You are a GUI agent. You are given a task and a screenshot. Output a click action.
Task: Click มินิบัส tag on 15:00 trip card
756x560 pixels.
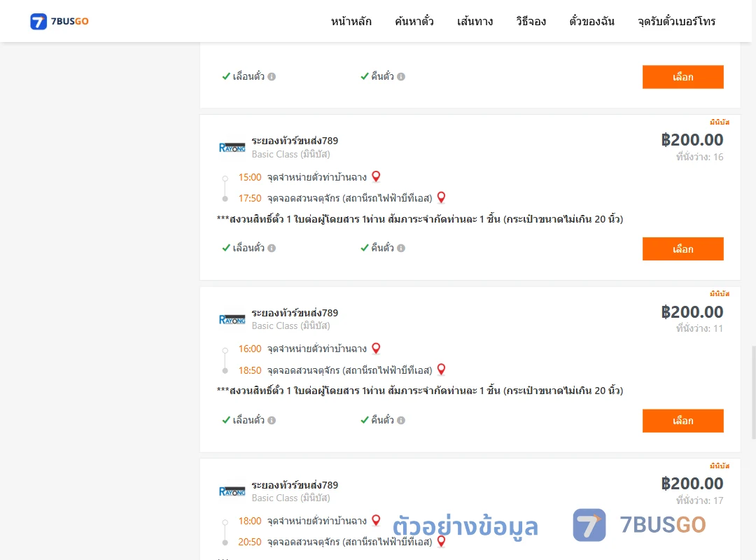(x=720, y=122)
